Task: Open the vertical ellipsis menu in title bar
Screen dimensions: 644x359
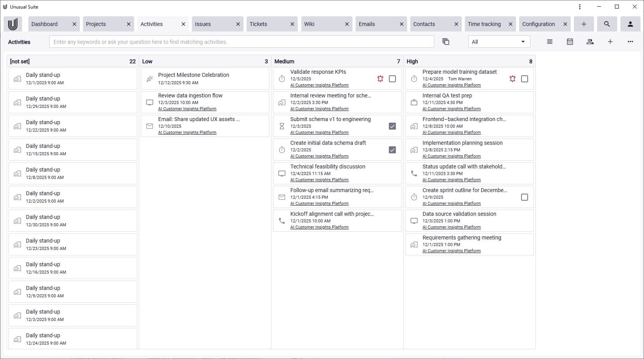Action: pyautogui.click(x=580, y=7)
